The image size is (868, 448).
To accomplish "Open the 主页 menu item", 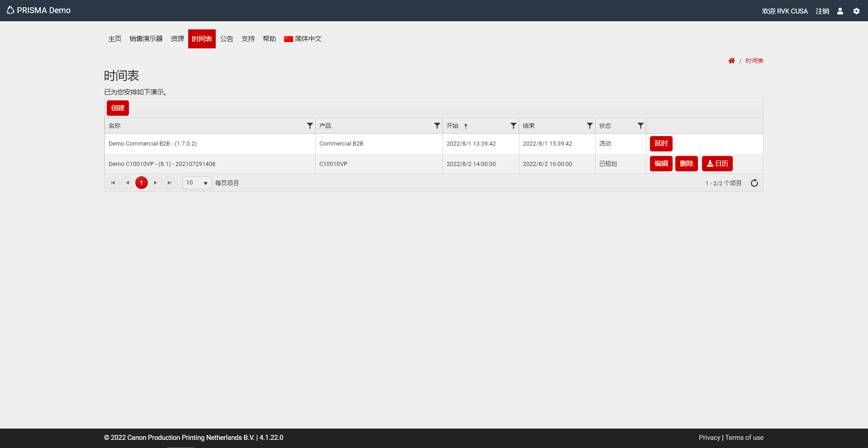I will (115, 39).
